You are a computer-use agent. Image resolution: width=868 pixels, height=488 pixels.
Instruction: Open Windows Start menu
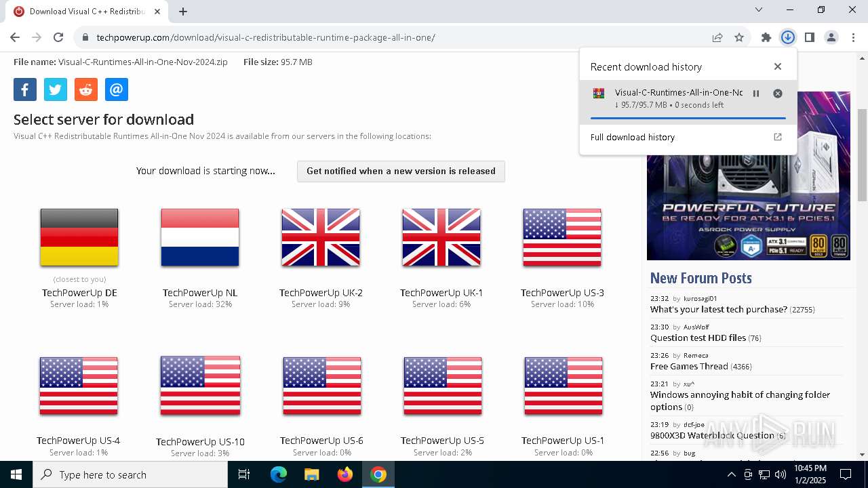(16, 474)
